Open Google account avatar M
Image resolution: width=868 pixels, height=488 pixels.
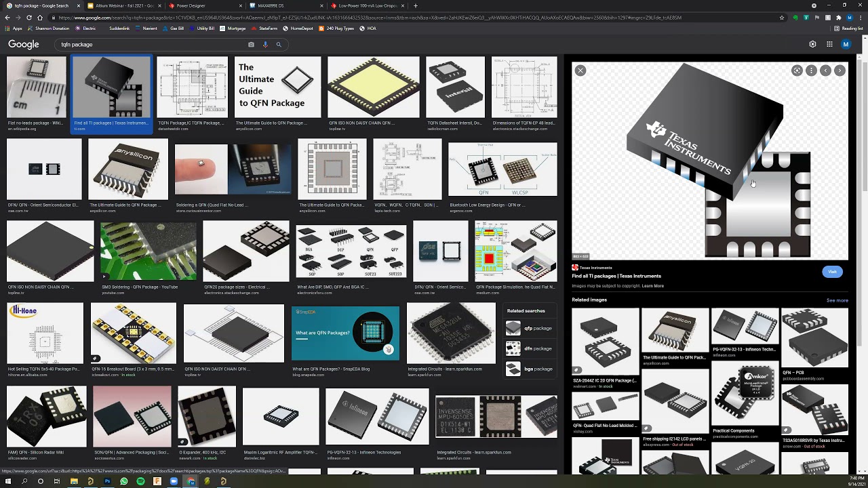click(846, 45)
